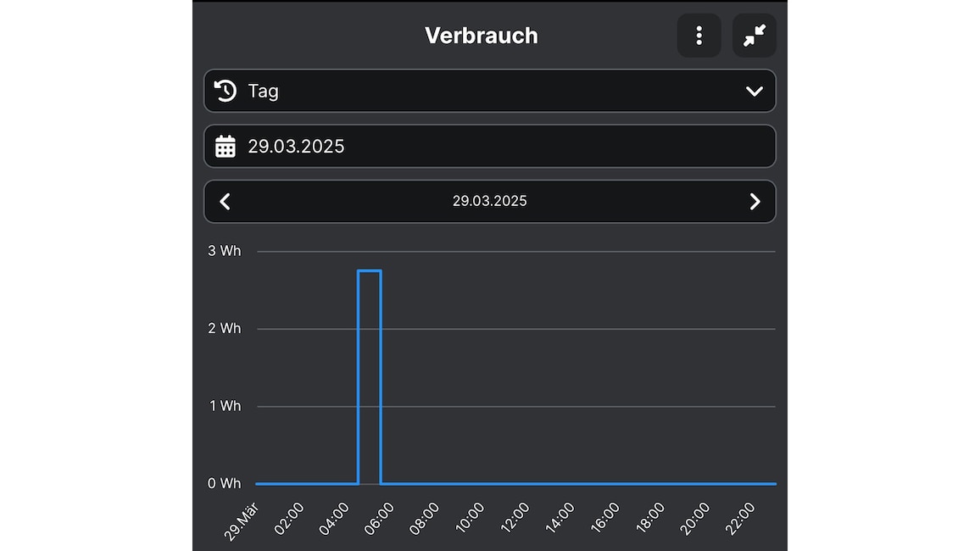Click the calendar icon beside 29.03.2025

(226, 146)
